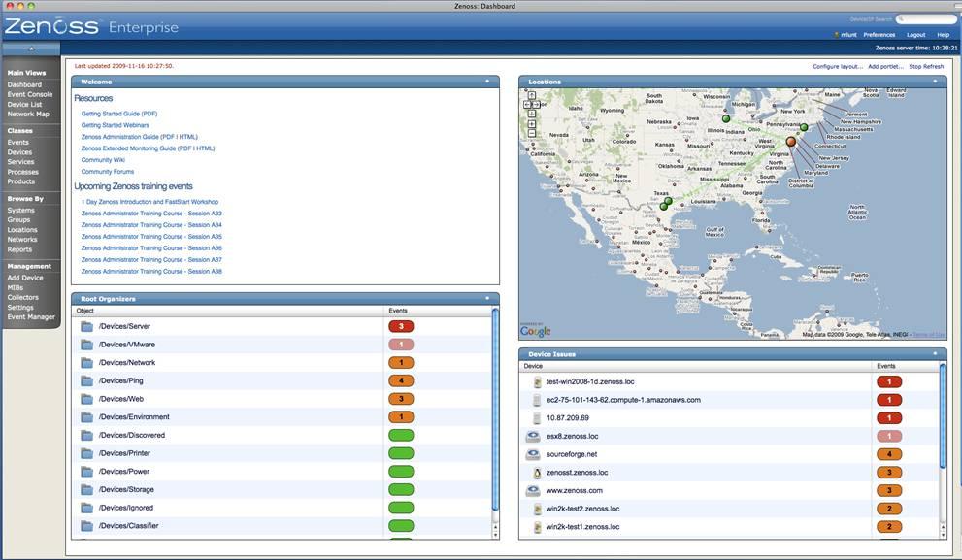Viewport: 962px width, 560px height.
Task: Open the Community Forums link
Action: click(x=108, y=172)
